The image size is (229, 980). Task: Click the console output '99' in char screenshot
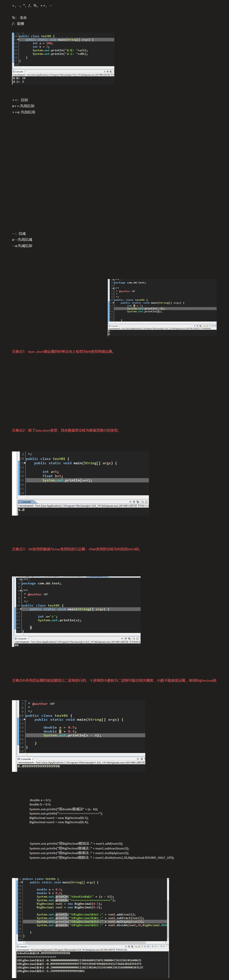click(16, 645)
